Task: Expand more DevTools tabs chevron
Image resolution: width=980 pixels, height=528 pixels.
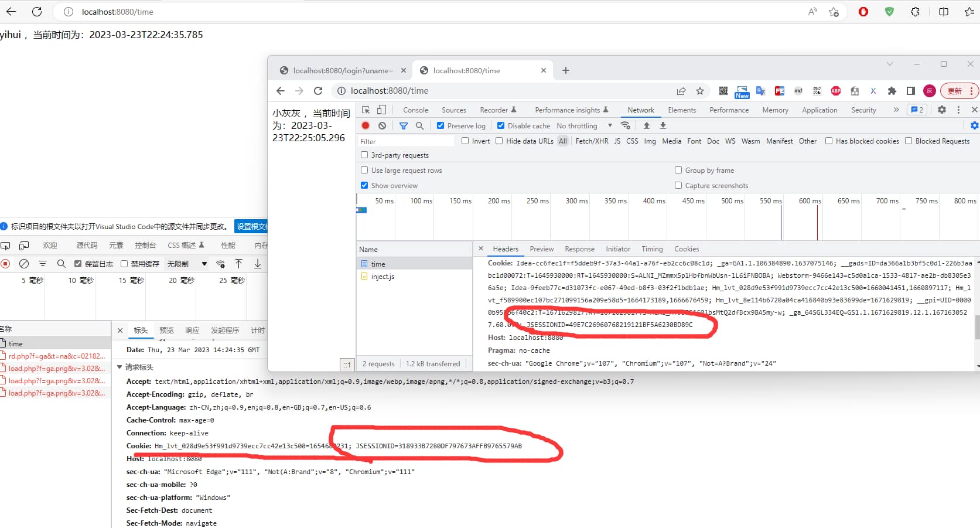Action: point(896,110)
